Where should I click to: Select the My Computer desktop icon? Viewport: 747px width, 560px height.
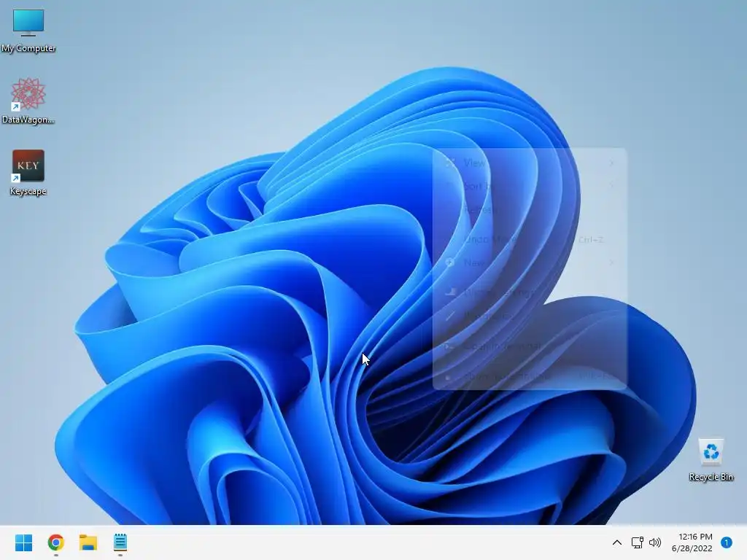pos(28,31)
